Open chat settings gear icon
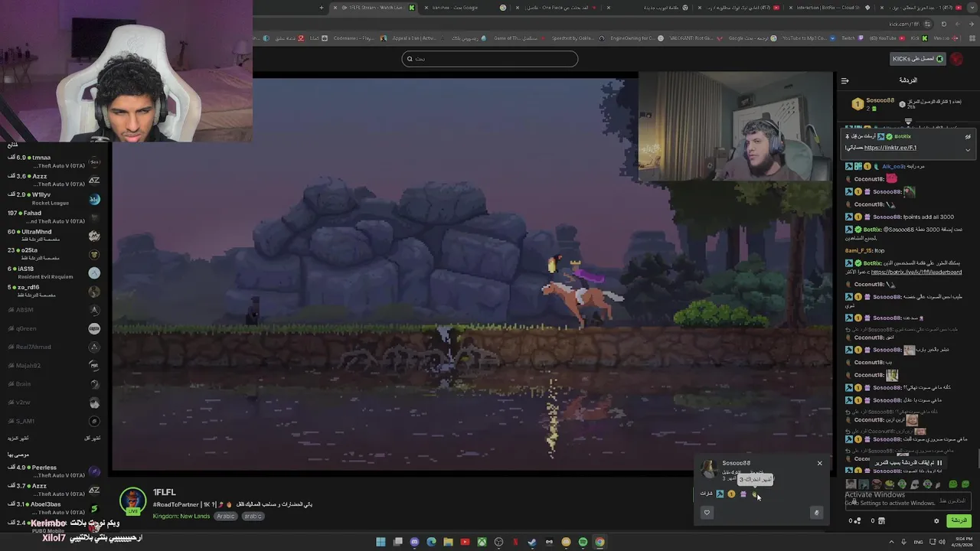Image resolution: width=980 pixels, height=551 pixels. click(936, 520)
